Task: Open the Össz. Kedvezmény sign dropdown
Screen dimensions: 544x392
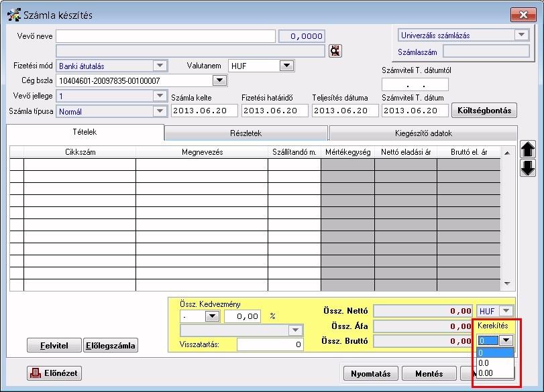Action: pyautogui.click(x=212, y=316)
